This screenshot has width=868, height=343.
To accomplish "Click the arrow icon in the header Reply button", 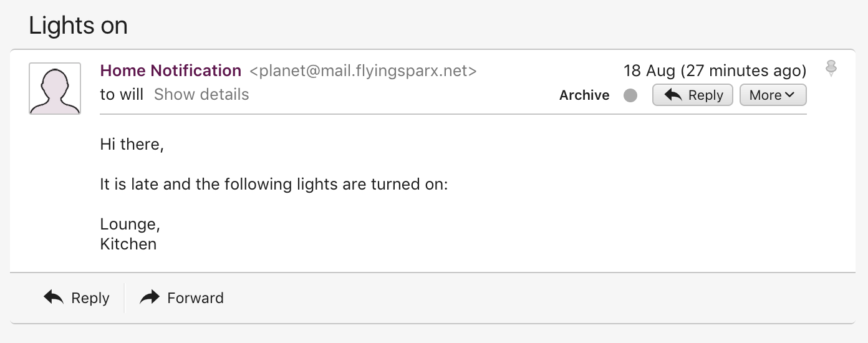I will pos(673,95).
